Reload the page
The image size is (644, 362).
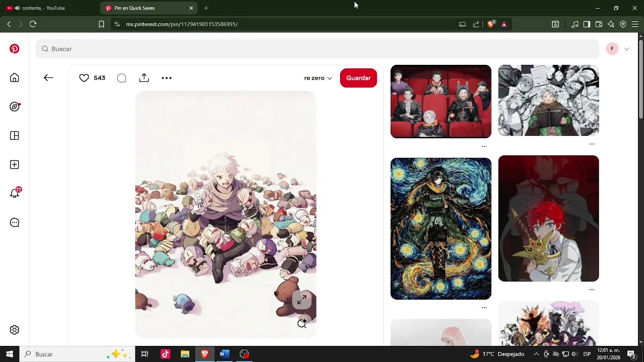[x=33, y=24]
